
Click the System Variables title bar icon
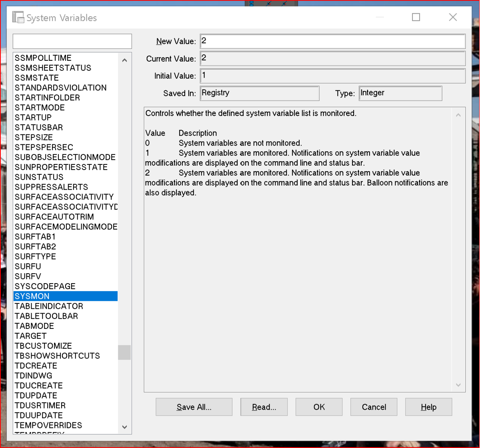point(18,18)
